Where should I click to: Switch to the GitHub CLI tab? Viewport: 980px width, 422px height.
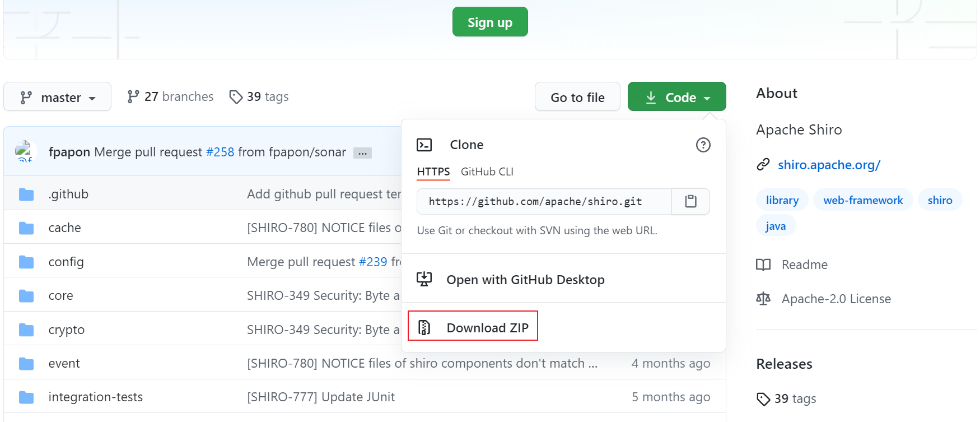(487, 171)
